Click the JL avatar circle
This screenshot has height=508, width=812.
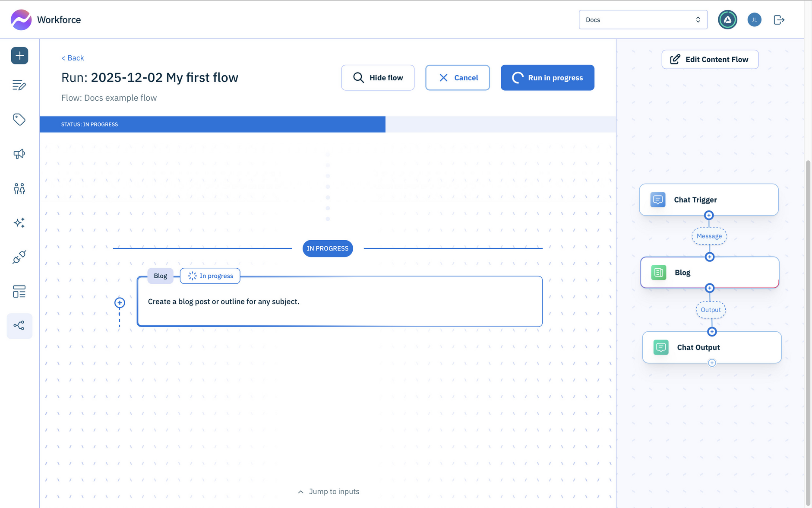(x=754, y=19)
